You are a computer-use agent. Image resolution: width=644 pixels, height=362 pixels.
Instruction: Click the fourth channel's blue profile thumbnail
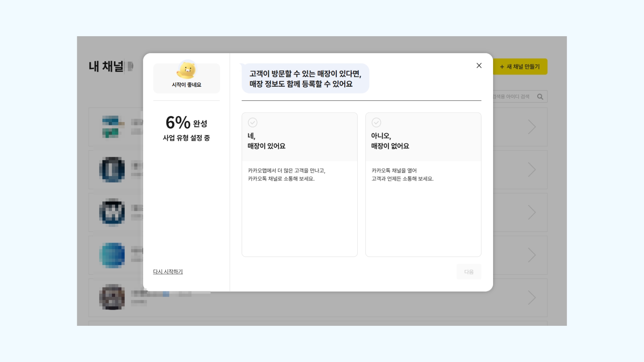point(112,255)
